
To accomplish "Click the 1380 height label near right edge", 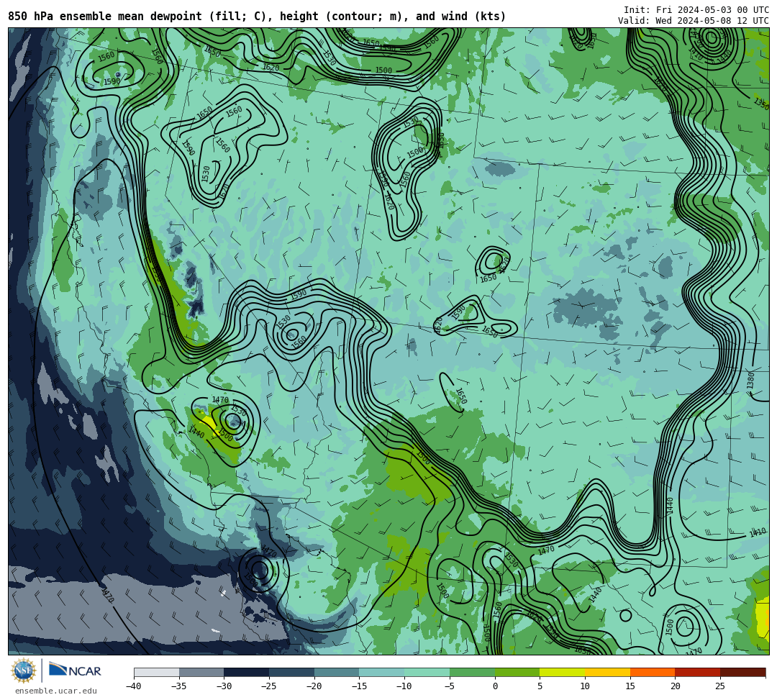I will click(750, 381).
